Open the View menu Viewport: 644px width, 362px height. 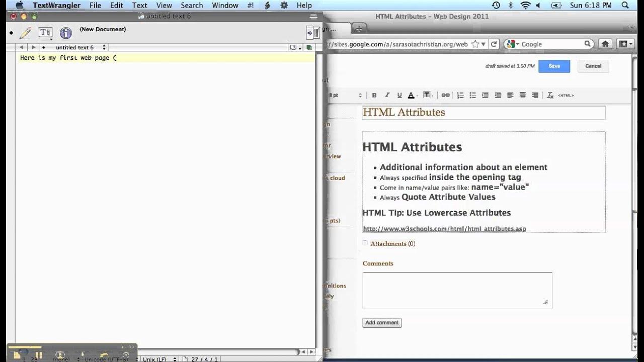[164, 5]
